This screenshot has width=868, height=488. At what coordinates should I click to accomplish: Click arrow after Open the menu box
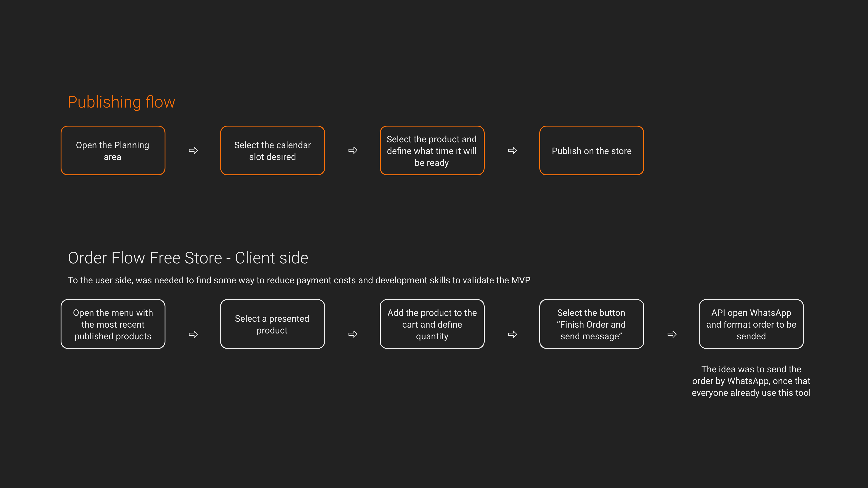coord(193,334)
